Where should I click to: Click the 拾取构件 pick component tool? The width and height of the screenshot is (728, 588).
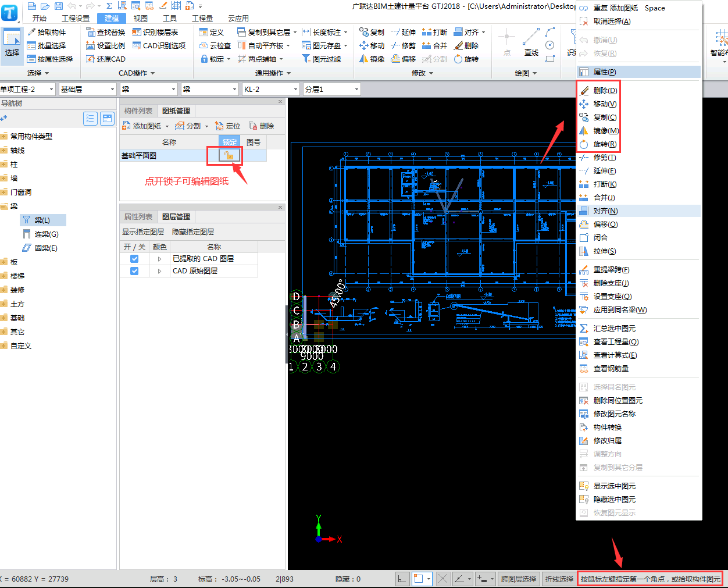click(47, 32)
